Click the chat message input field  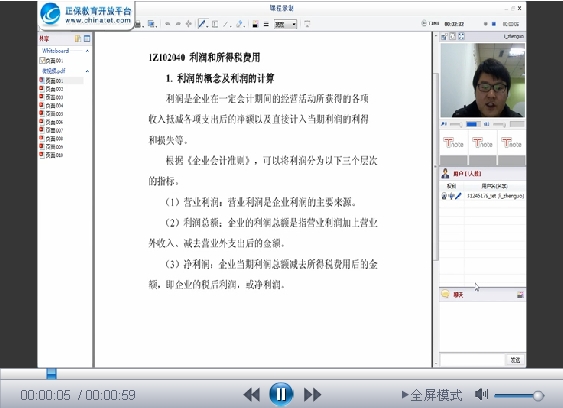473,360
